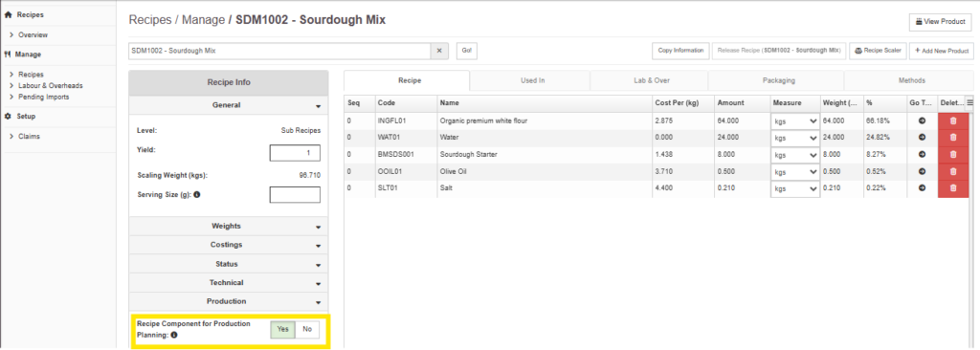
Task: Sort by Name column header
Action: (x=544, y=102)
